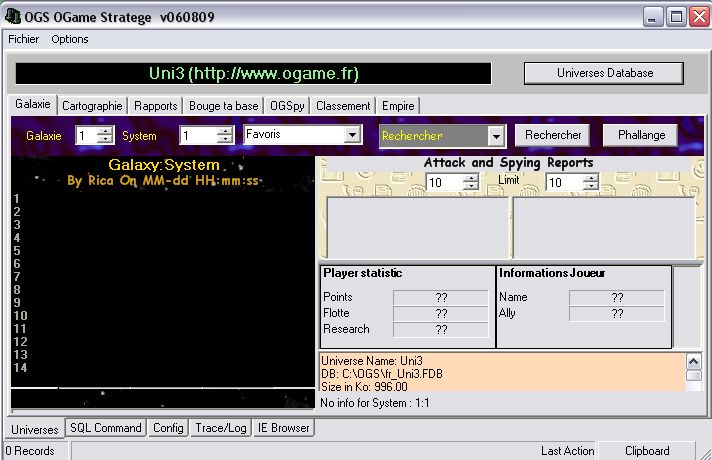Open the Bouge ta base tab
Image resolution: width=712 pixels, height=460 pixels.
point(223,105)
